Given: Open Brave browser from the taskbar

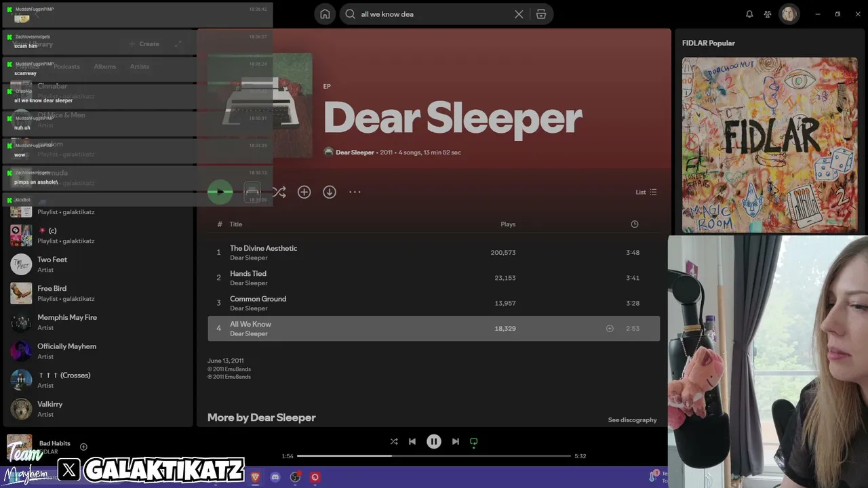Looking at the screenshot, I should pos(256,477).
